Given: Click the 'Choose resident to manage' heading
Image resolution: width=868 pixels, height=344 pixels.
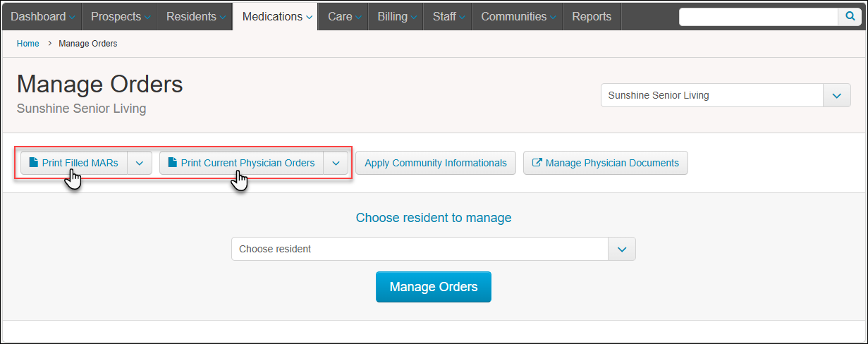Looking at the screenshot, I should (434, 218).
